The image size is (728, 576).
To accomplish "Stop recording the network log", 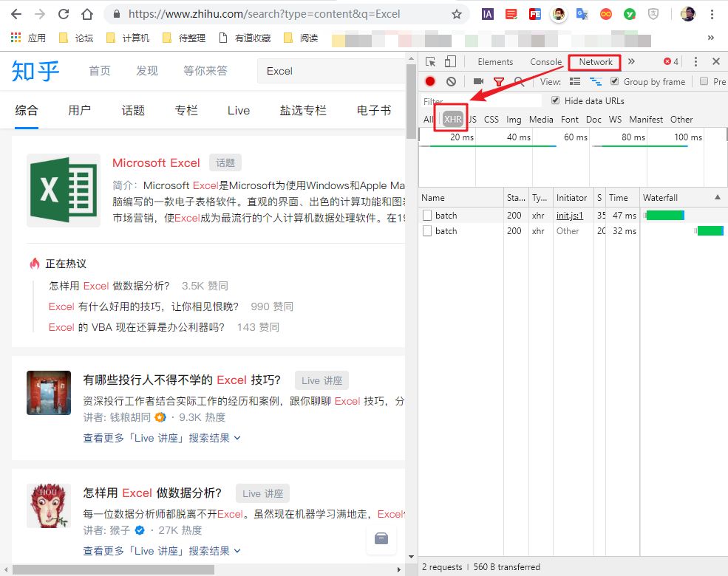I will 430,82.
